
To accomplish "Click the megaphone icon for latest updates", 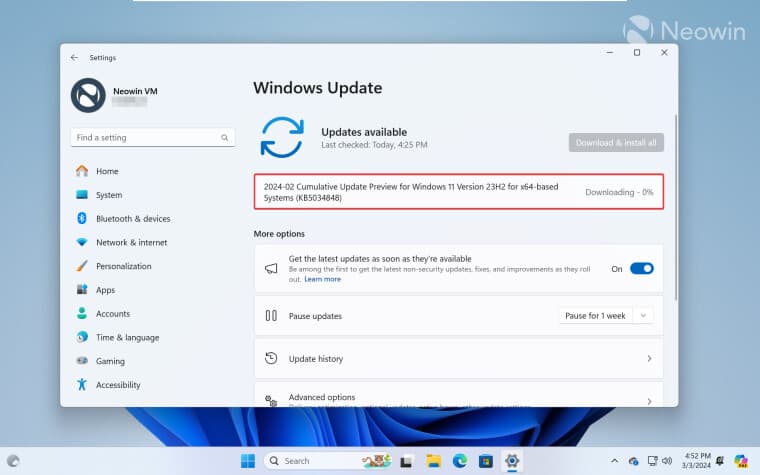I will pos(271,269).
